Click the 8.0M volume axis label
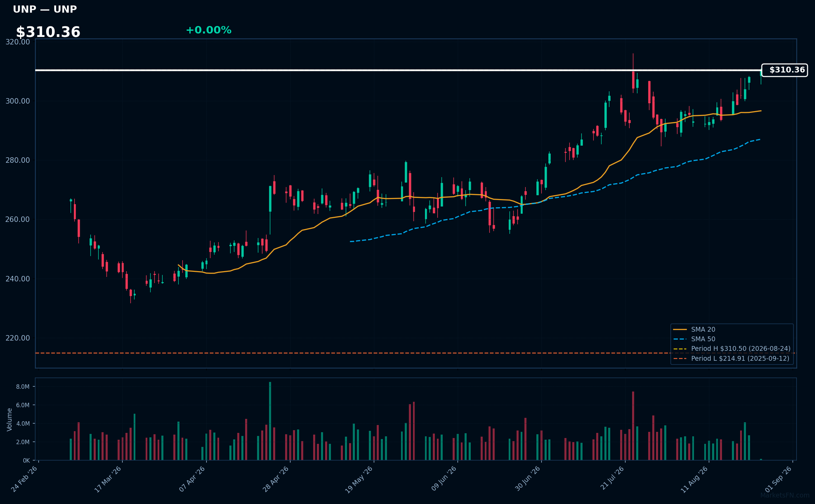815x504 pixels. (x=23, y=387)
